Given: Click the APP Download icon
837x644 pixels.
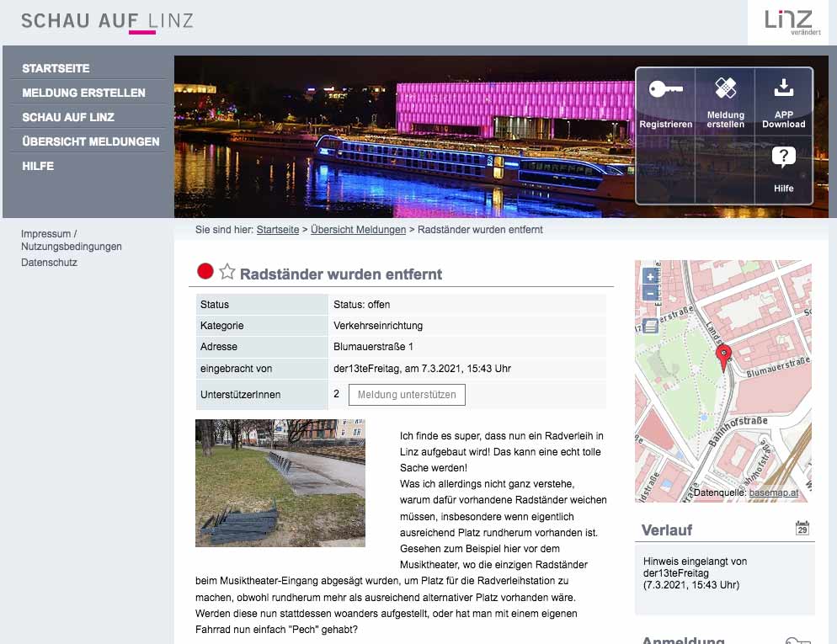Looking at the screenshot, I should [x=783, y=88].
